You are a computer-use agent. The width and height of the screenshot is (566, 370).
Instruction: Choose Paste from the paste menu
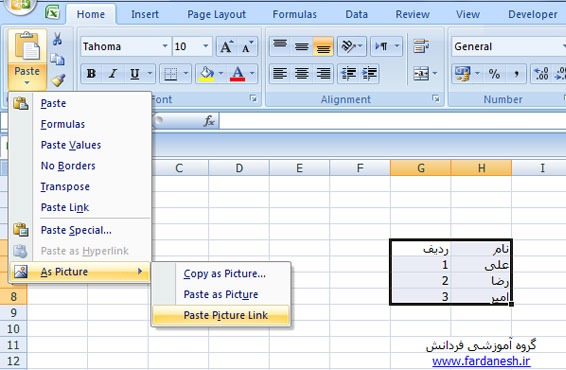[80, 103]
